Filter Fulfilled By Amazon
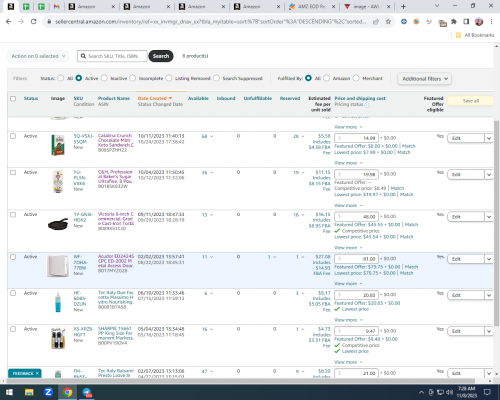500x400 pixels. (326, 78)
